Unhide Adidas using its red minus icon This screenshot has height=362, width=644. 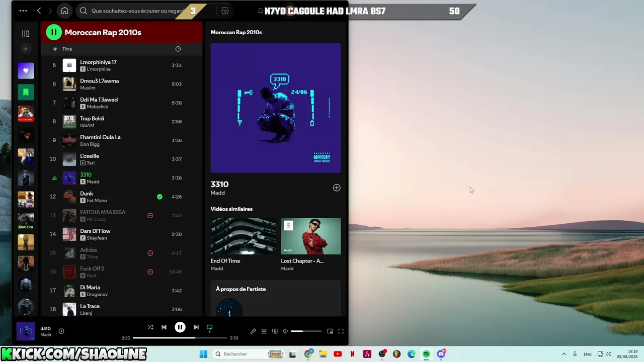[x=150, y=253]
